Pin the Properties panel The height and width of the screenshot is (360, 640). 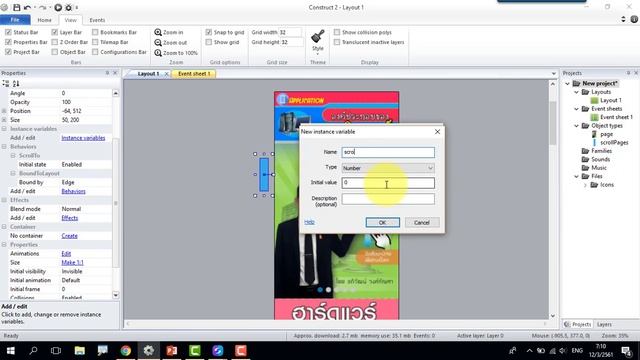[107, 73]
